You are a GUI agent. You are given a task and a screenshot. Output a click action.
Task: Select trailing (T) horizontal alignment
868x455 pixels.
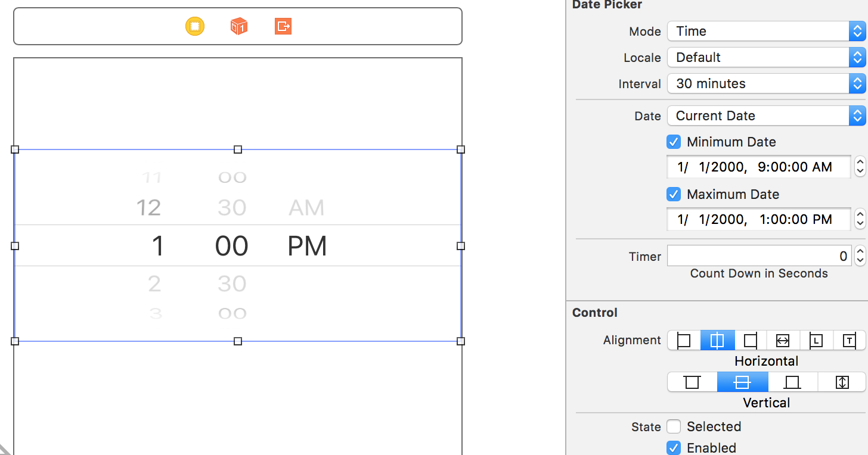(849, 341)
